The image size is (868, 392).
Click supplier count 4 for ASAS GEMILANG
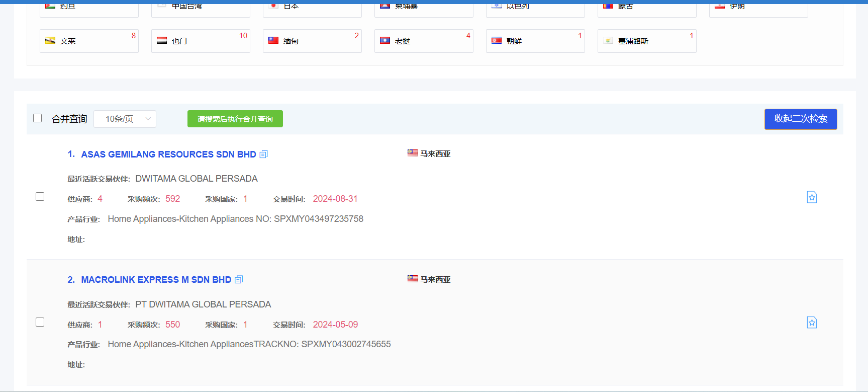(x=100, y=199)
